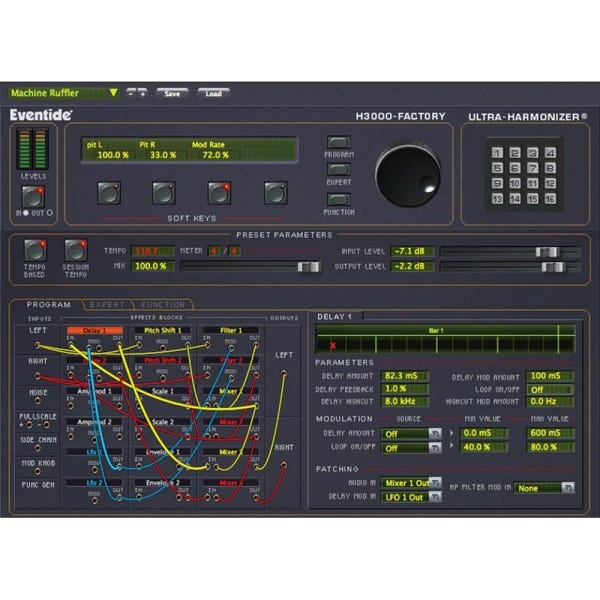The width and height of the screenshot is (600, 600).
Task: Tap keypad button 10
Action: click(515, 183)
